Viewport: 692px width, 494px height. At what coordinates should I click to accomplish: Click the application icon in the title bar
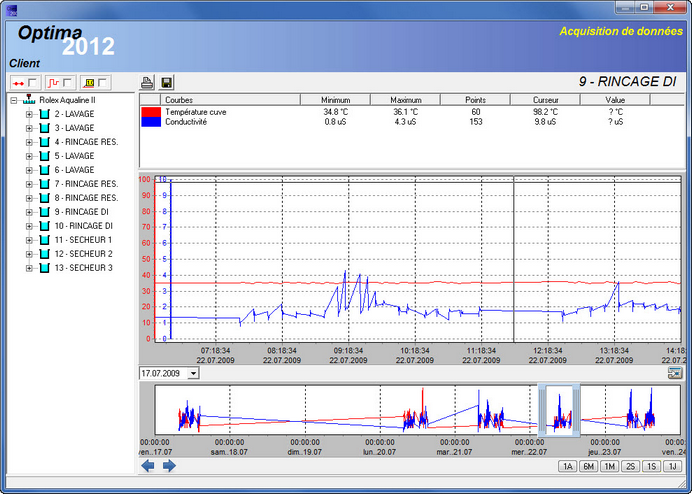(x=12, y=10)
